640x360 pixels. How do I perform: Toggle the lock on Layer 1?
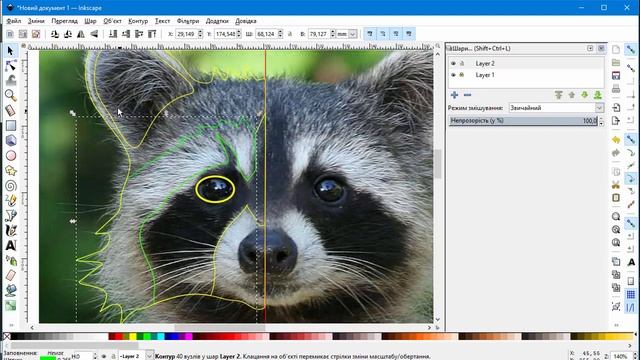[462, 75]
